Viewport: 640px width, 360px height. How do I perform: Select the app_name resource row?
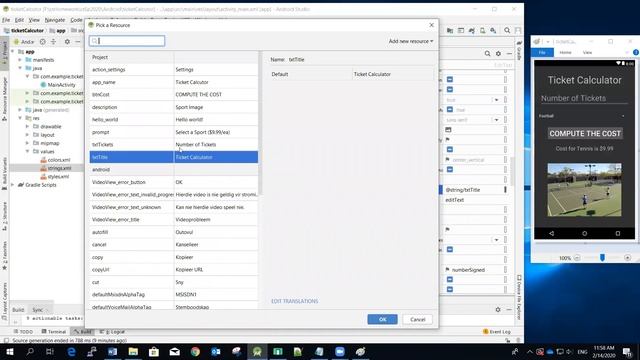click(x=174, y=82)
